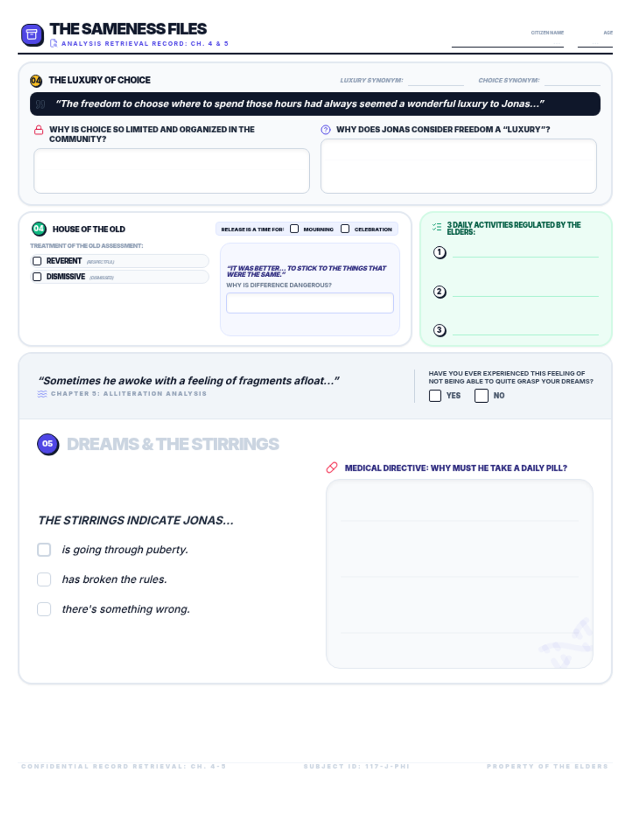Click the red pill icon
The image size is (630, 840).
pyautogui.click(x=332, y=468)
